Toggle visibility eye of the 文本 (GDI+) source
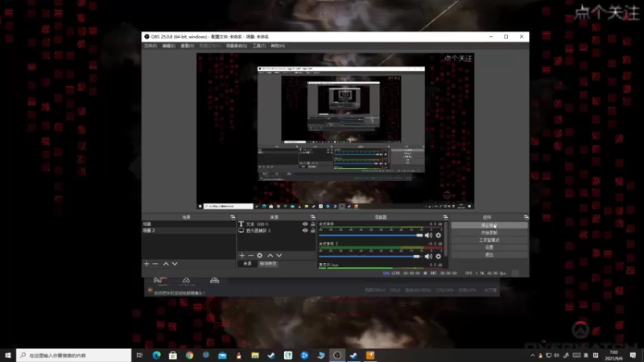 pyautogui.click(x=305, y=224)
